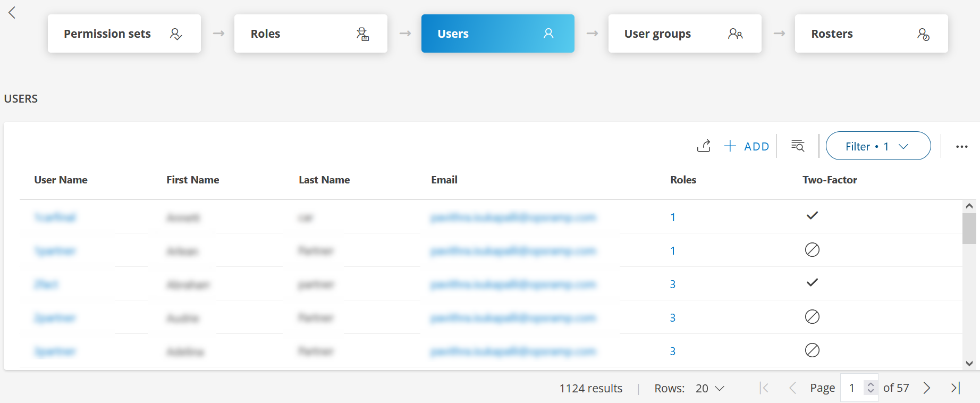Open the third row's roles count 3
Viewport: 980px width, 403px height.
673,284
